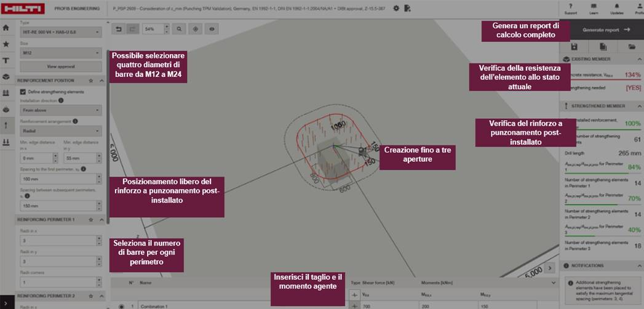
Task: Expand the sidebar with bottom-left chevron
Action: [6, 303]
